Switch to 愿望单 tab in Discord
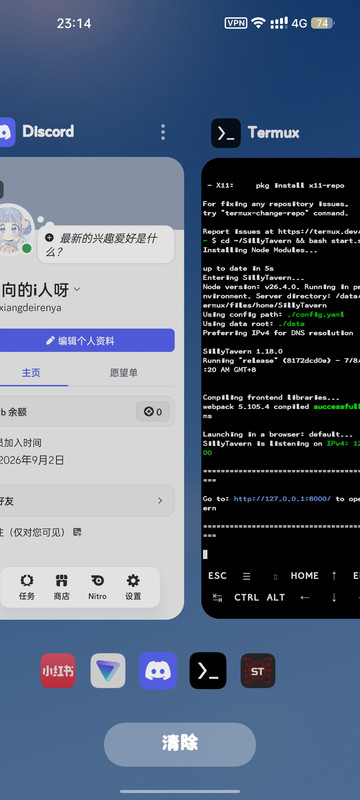 click(123, 372)
